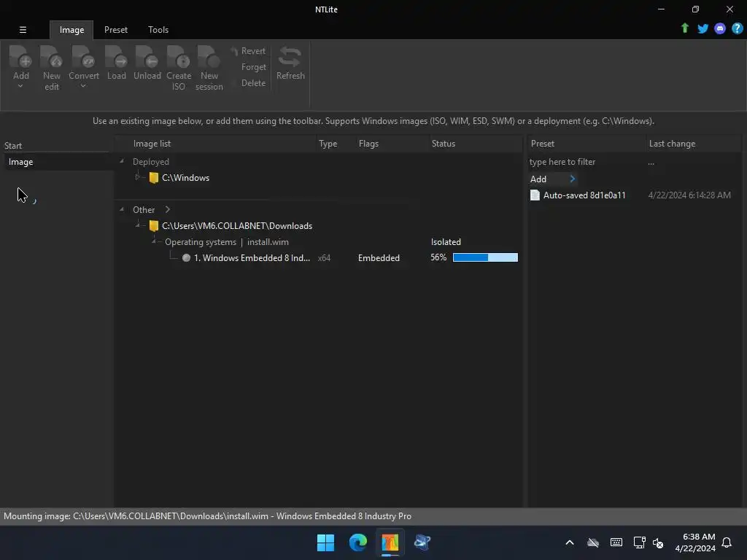
Task: Open the Convert dropdown arrow
Action: tap(83, 86)
